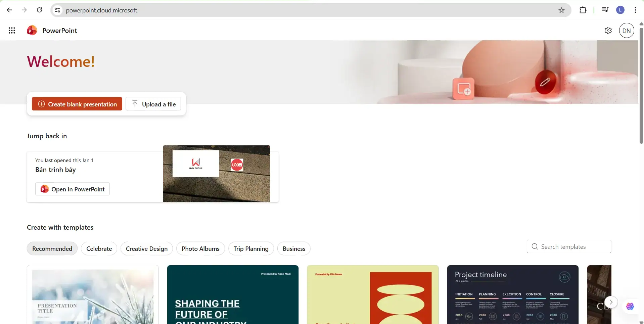Viewport: 644px width, 324px height.
Task: Create a blank presentation
Action: tap(77, 104)
